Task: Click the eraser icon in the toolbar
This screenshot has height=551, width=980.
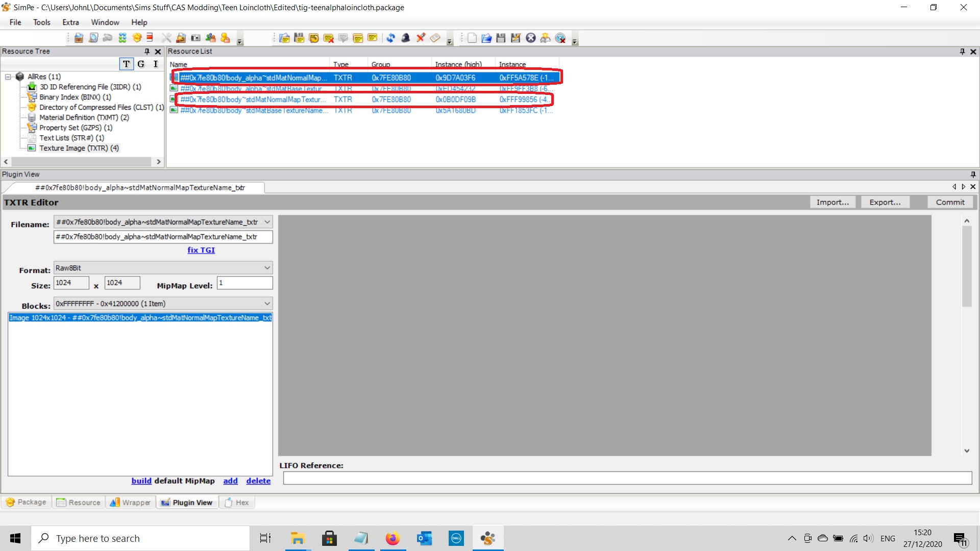Action: click(x=435, y=38)
